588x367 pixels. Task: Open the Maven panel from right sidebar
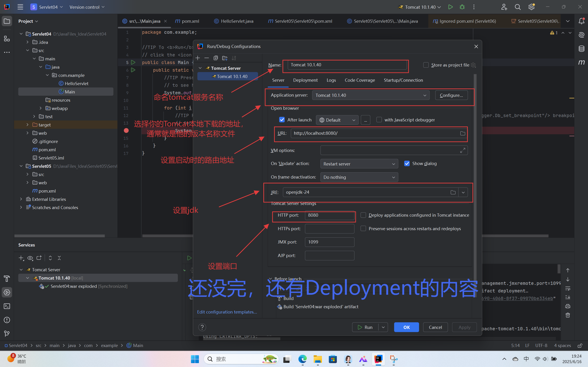click(x=581, y=62)
